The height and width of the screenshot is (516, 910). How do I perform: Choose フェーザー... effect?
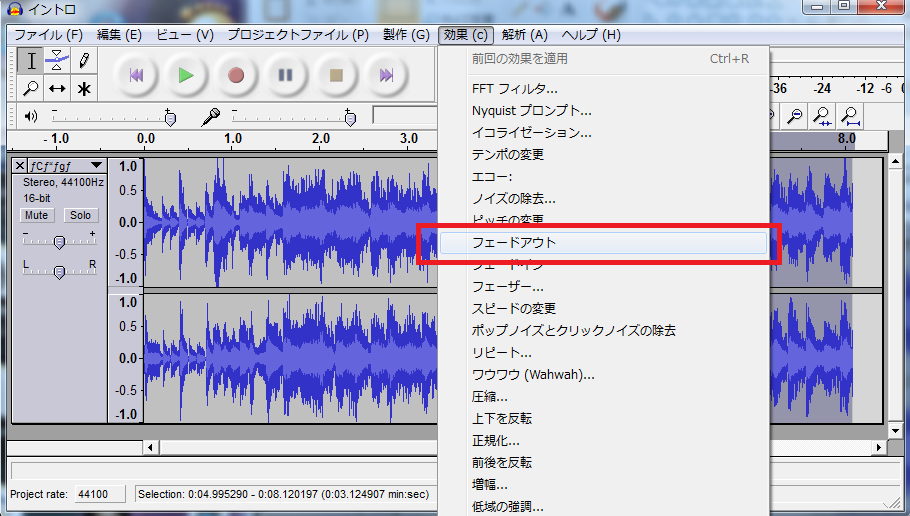(x=604, y=287)
